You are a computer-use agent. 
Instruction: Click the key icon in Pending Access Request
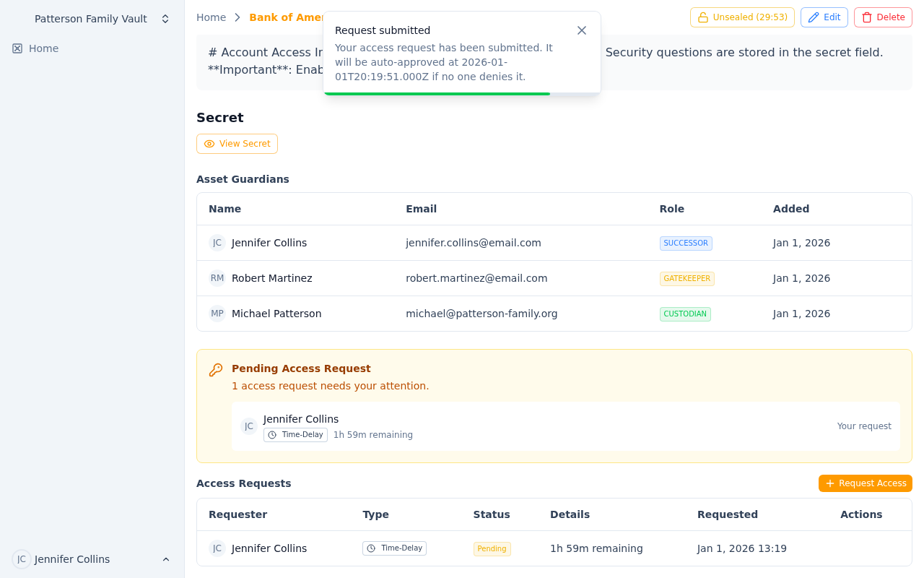(214, 368)
